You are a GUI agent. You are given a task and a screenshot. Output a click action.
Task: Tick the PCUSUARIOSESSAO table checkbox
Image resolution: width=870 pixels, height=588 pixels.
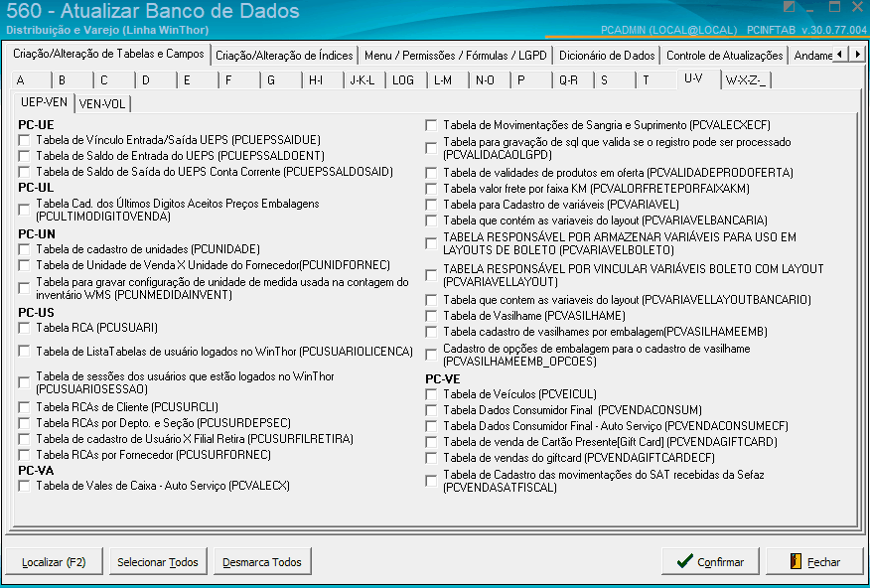(24, 382)
